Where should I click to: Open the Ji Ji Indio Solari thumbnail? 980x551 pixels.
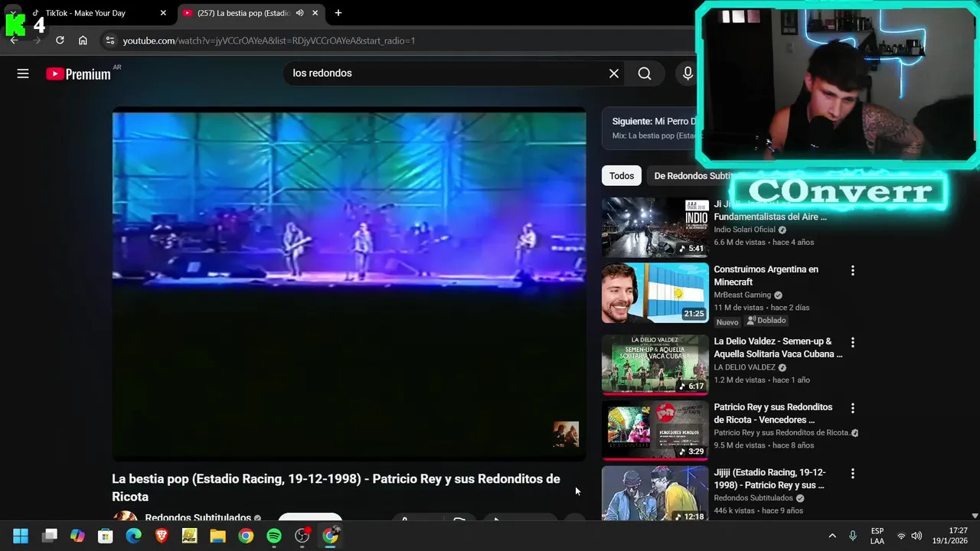[655, 227]
